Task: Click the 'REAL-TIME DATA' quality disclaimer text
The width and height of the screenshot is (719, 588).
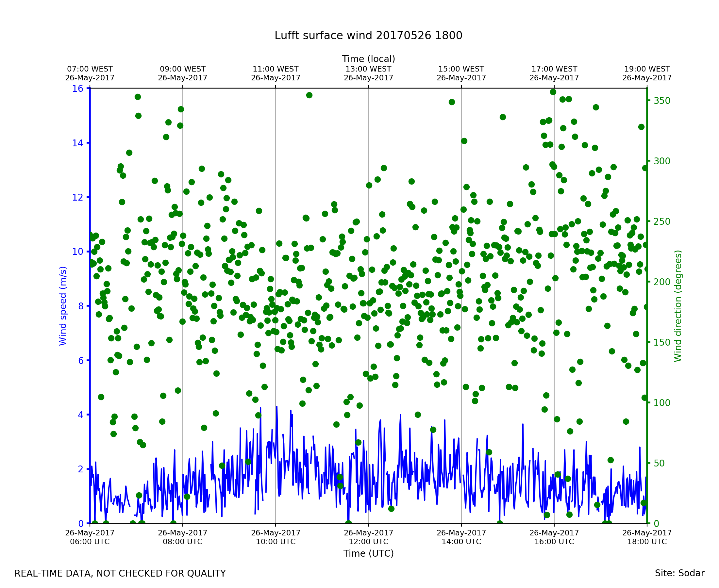Action: click(120, 574)
